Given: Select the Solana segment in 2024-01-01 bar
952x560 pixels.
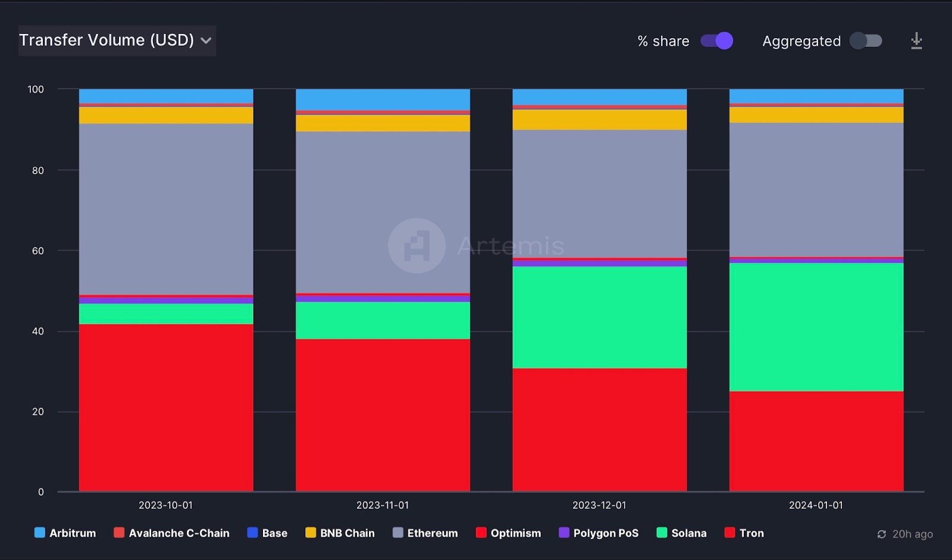Looking at the screenshot, I should tap(816, 327).
